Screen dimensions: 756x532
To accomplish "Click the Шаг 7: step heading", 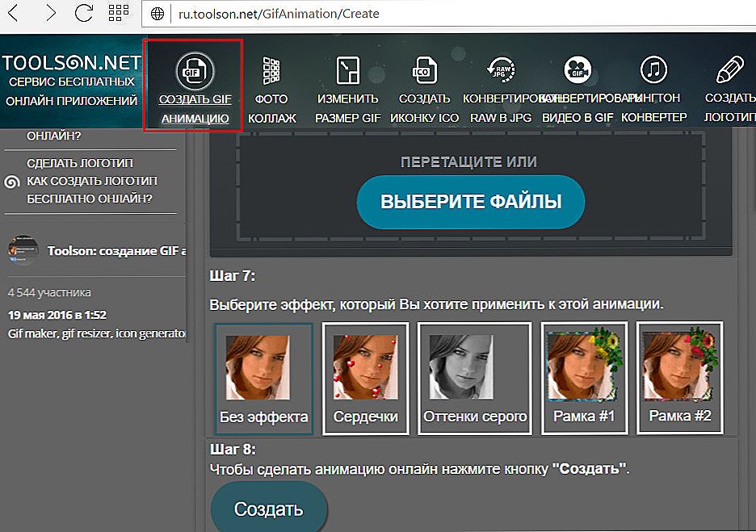I will [x=232, y=275].
